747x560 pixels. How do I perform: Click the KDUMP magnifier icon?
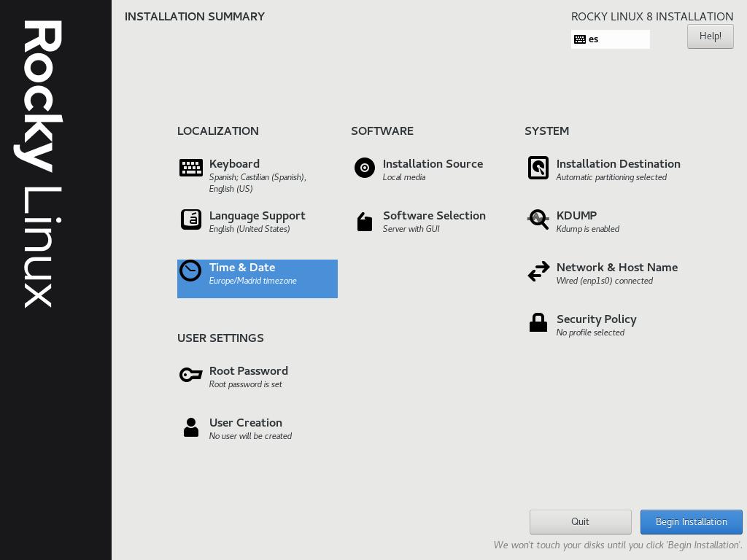[x=538, y=219]
